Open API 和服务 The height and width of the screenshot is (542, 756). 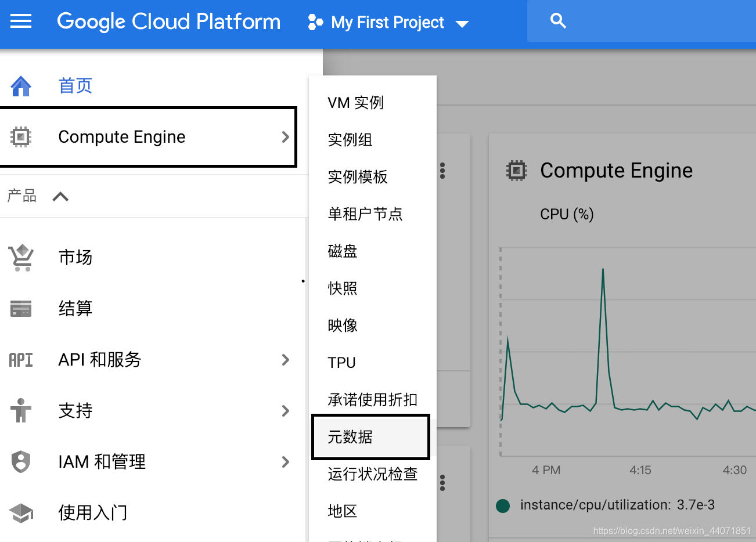pos(100,359)
